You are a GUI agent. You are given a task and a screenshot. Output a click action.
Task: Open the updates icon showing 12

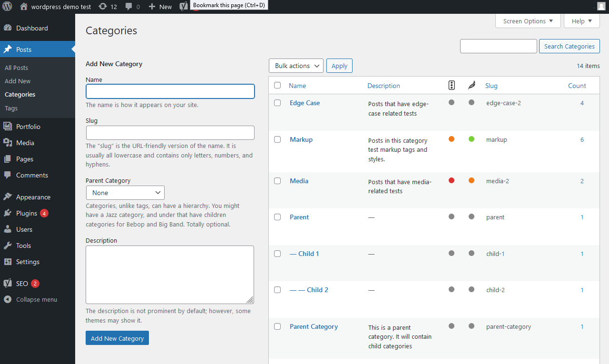click(x=103, y=7)
